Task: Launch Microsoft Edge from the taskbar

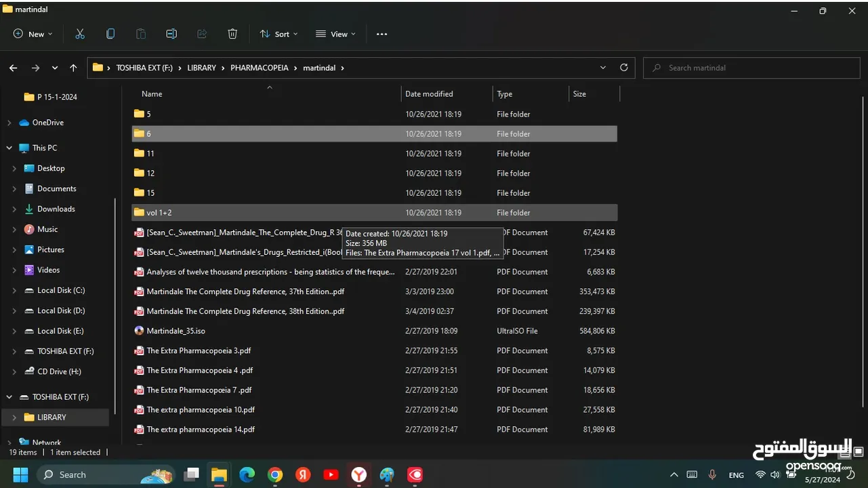Action: point(247,474)
